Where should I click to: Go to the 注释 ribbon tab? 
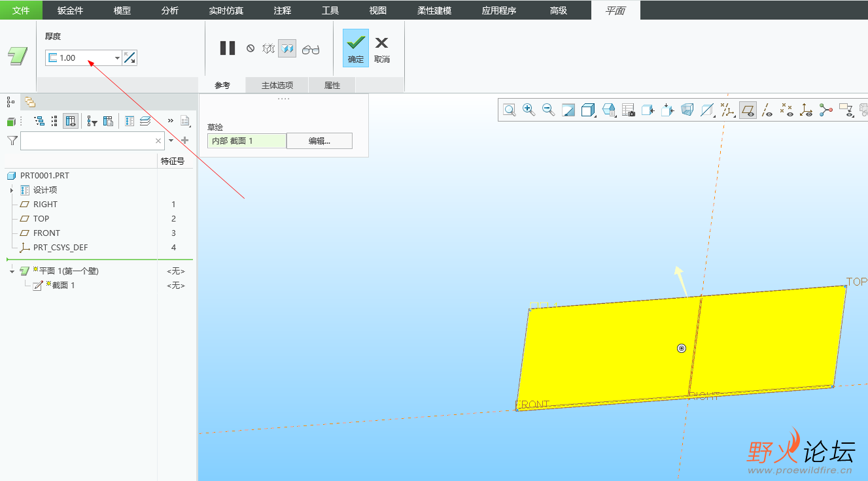(x=283, y=10)
